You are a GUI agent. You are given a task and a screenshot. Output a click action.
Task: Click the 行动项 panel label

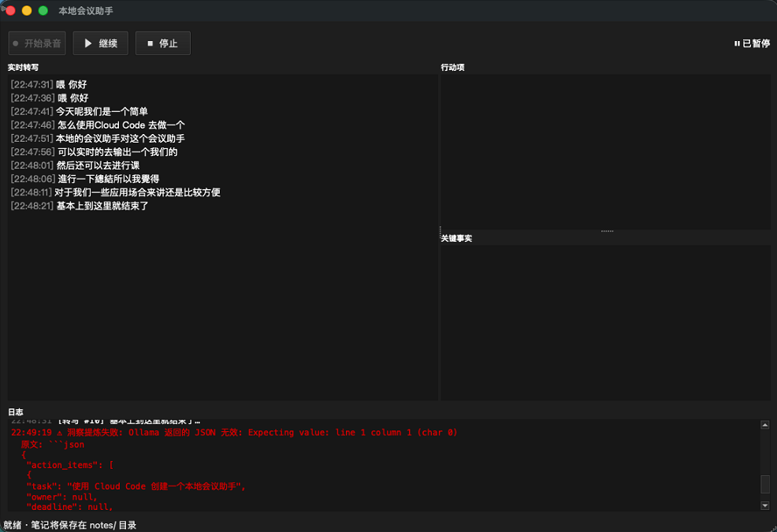tap(452, 68)
